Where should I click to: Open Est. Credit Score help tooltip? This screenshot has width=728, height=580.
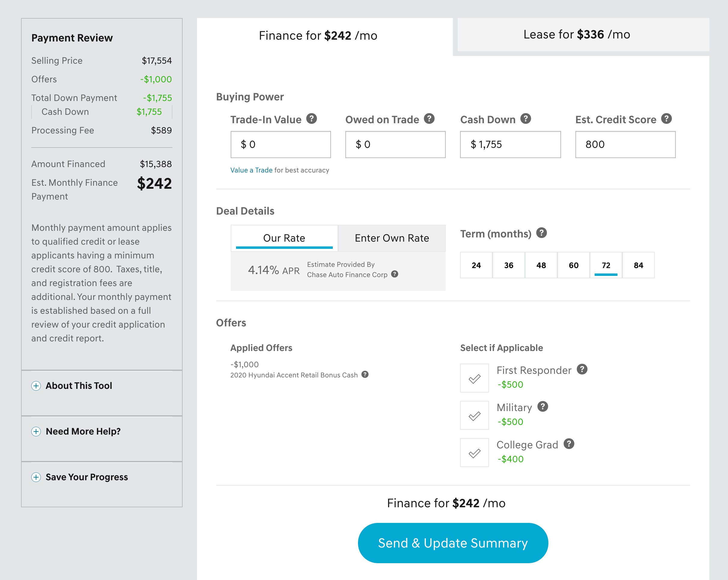(x=666, y=119)
